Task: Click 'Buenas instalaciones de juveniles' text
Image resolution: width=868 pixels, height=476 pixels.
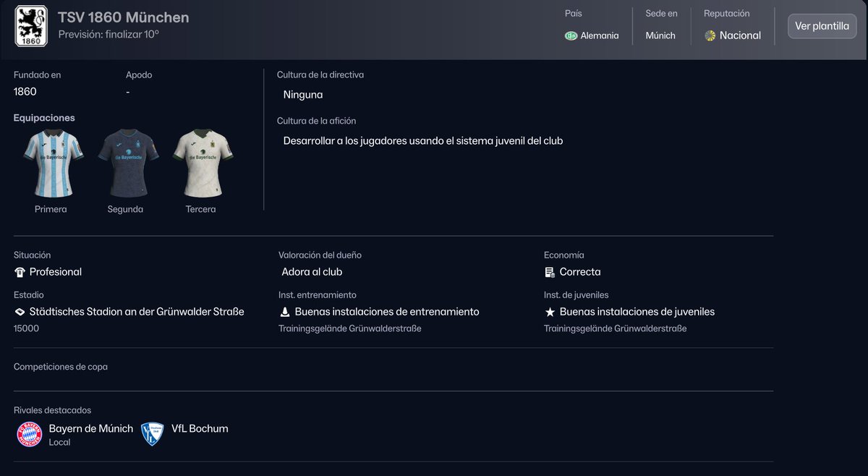Action: coord(637,312)
